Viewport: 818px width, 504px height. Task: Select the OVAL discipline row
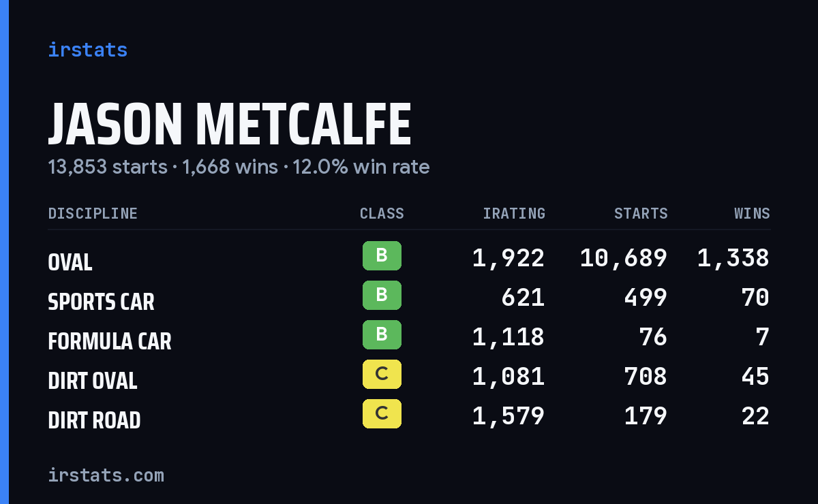click(x=409, y=258)
